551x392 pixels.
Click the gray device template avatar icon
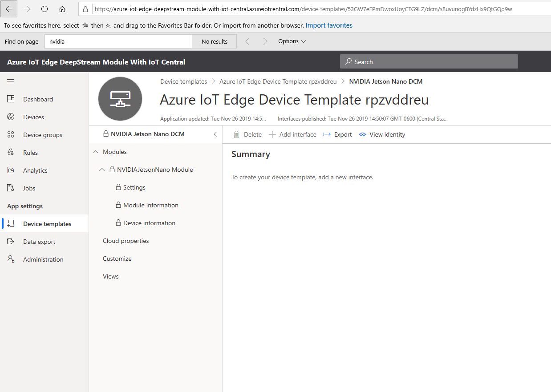(x=120, y=99)
